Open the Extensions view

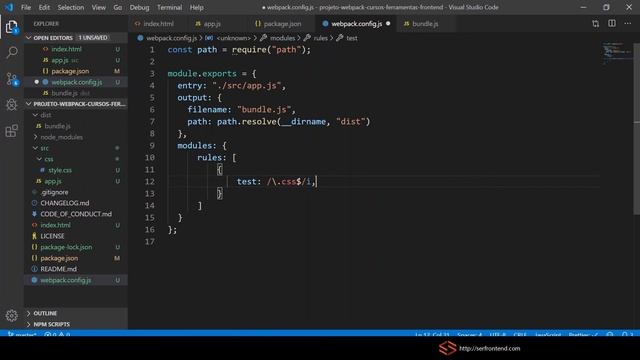click(x=12, y=131)
